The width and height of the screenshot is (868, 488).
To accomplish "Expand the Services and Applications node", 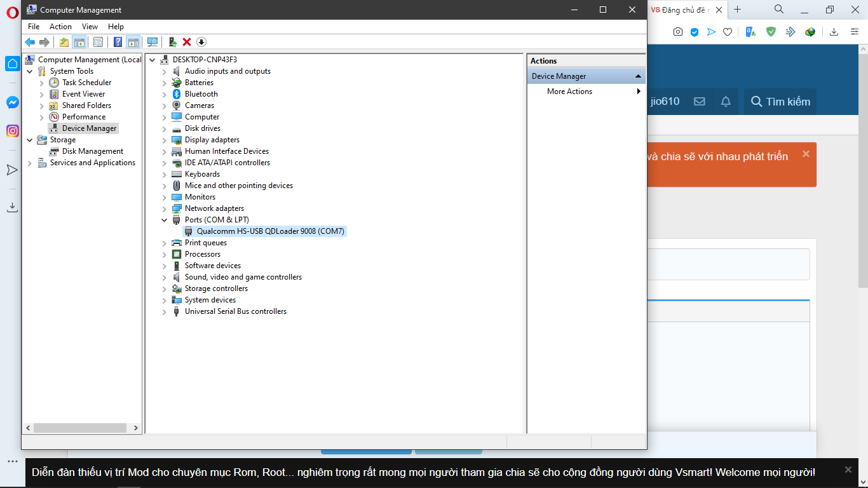I will click(30, 163).
